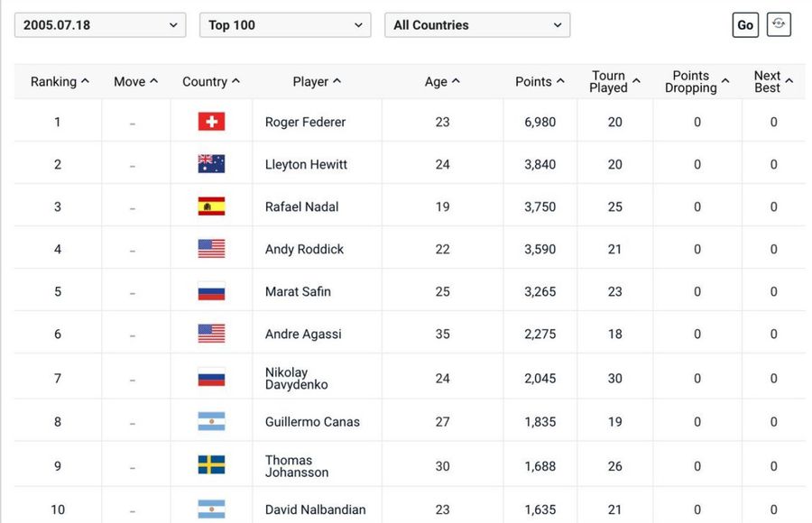Select the David Nalbandian row name
812x523 pixels.
(315, 509)
